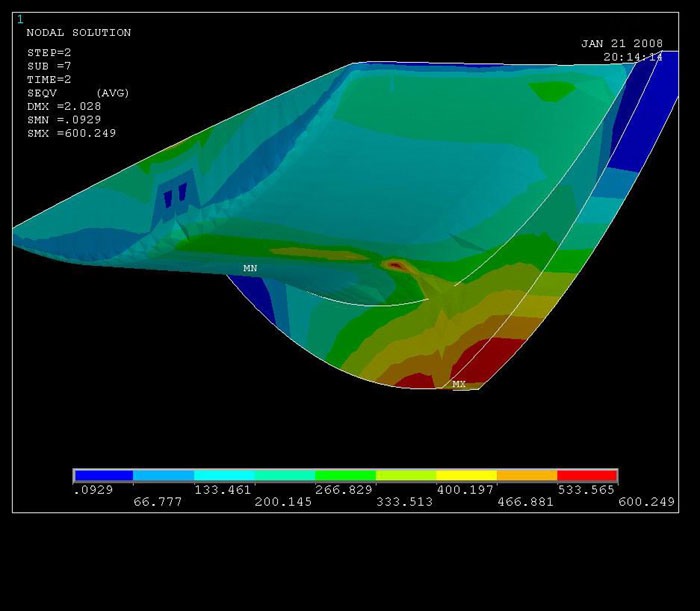Viewport: 700px width, 611px height.
Task: Click the yellow legend swatch
Action: tap(467, 476)
